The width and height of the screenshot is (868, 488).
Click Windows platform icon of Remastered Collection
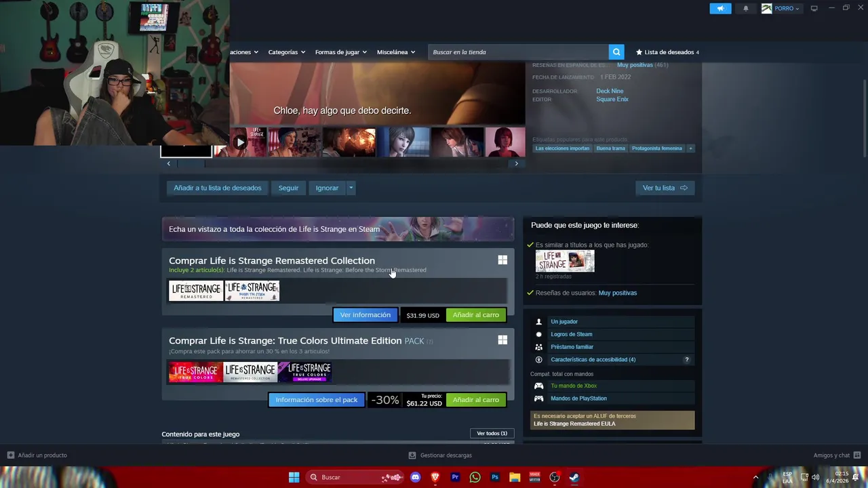pos(502,260)
